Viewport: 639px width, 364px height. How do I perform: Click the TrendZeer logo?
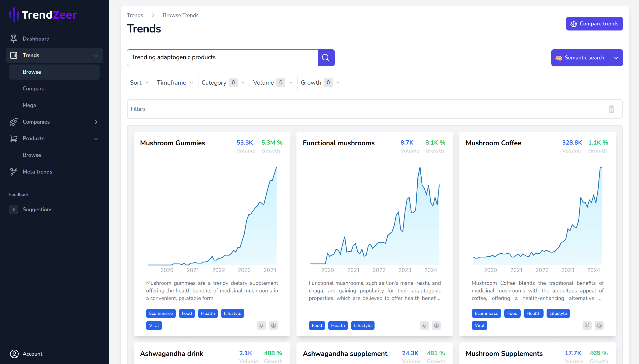click(43, 15)
